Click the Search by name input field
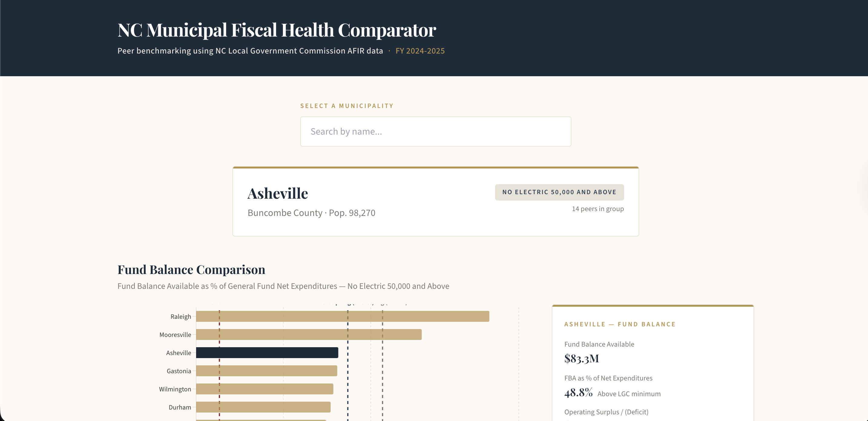This screenshot has height=421, width=868. [435, 131]
